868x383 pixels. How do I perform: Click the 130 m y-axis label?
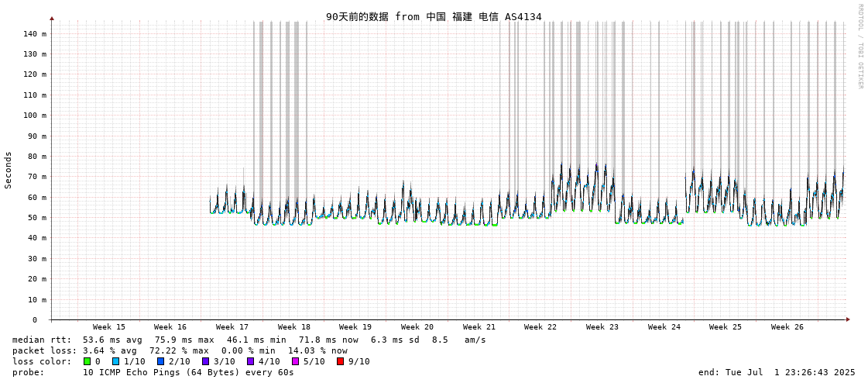coord(35,54)
